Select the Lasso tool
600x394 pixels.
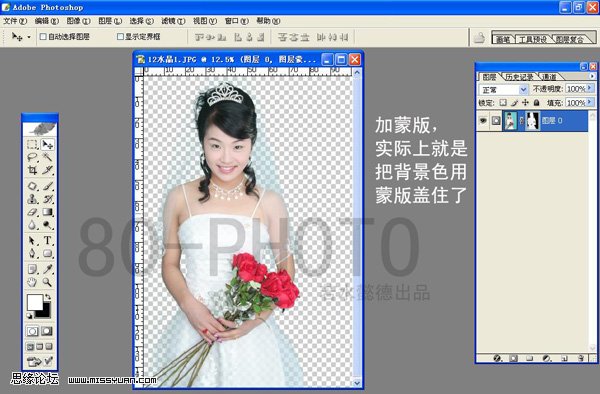click(x=33, y=157)
